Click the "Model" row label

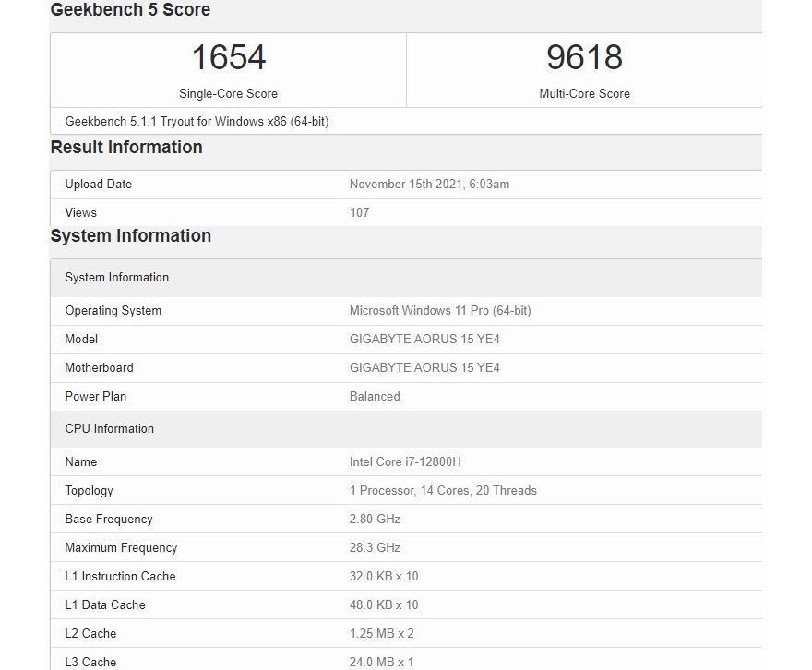(x=81, y=339)
